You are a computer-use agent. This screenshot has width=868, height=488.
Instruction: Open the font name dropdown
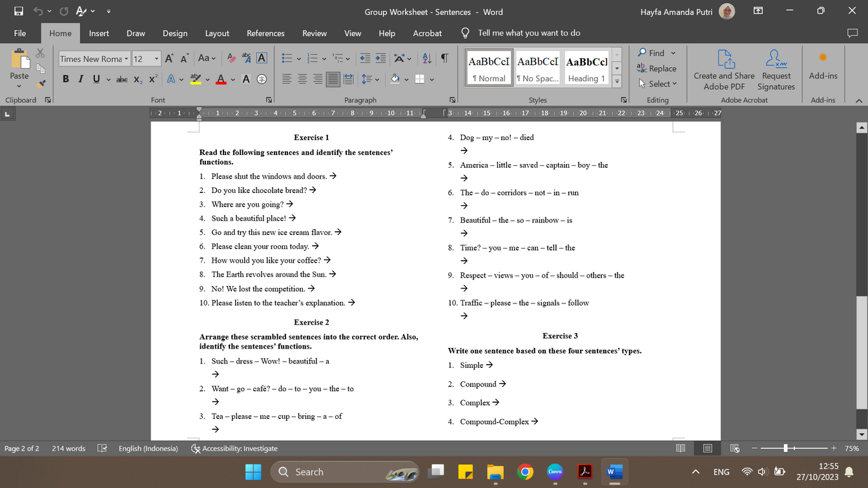coord(126,59)
